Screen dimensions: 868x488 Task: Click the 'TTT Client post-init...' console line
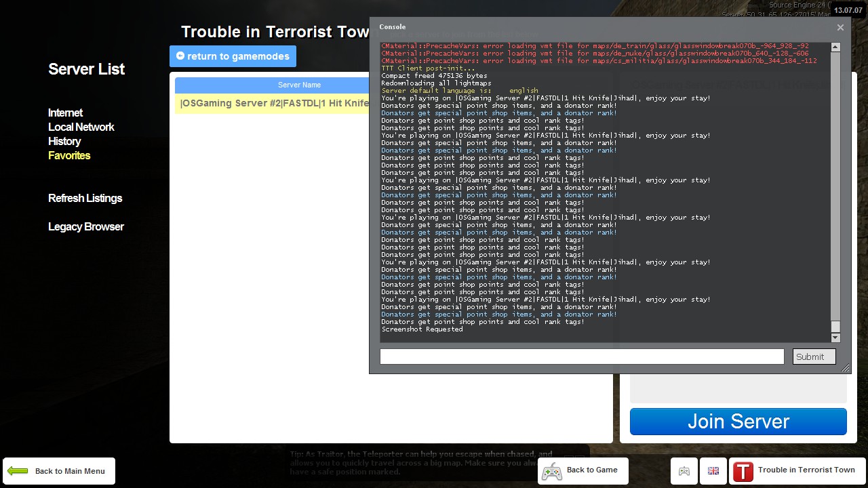click(x=428, y=68)
